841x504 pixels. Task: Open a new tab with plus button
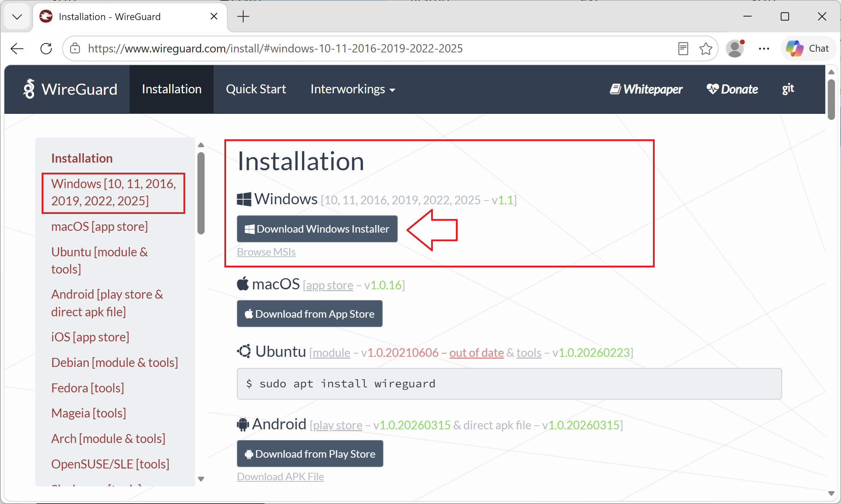pos(243,17)
